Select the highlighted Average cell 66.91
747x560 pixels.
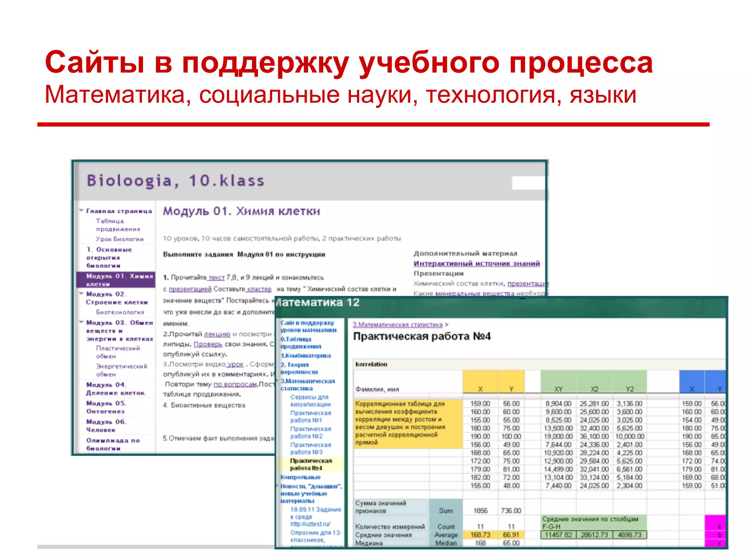(511, 535)
